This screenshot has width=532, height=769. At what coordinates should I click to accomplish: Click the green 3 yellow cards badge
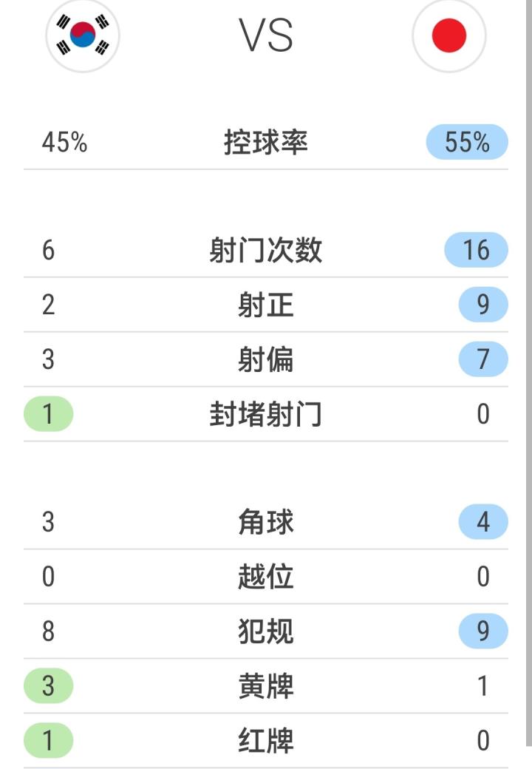pyautogui.click(x=49, y=686)
